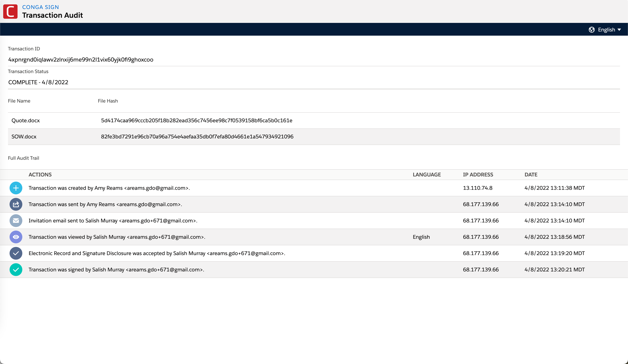The height and width of the screenshot is (364, 628).
Task: Click the DATE column header
Action: 531,175
